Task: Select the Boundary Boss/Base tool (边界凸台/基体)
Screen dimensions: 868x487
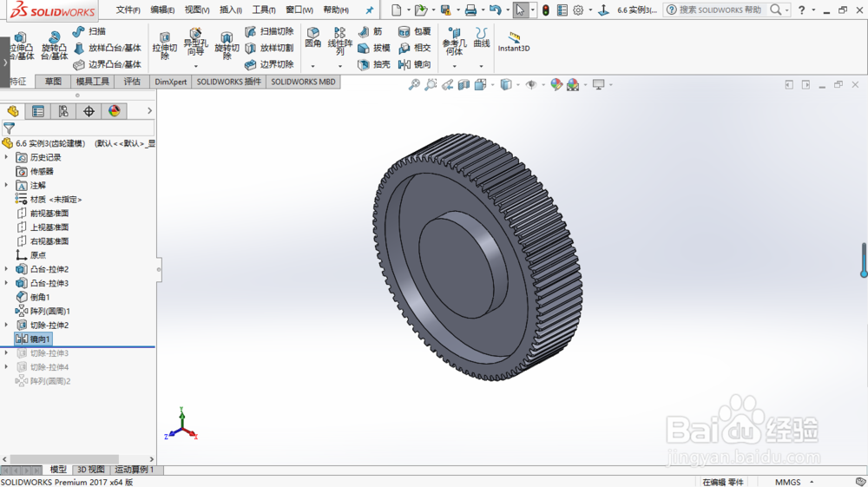Action: click(x=108, y=64)
